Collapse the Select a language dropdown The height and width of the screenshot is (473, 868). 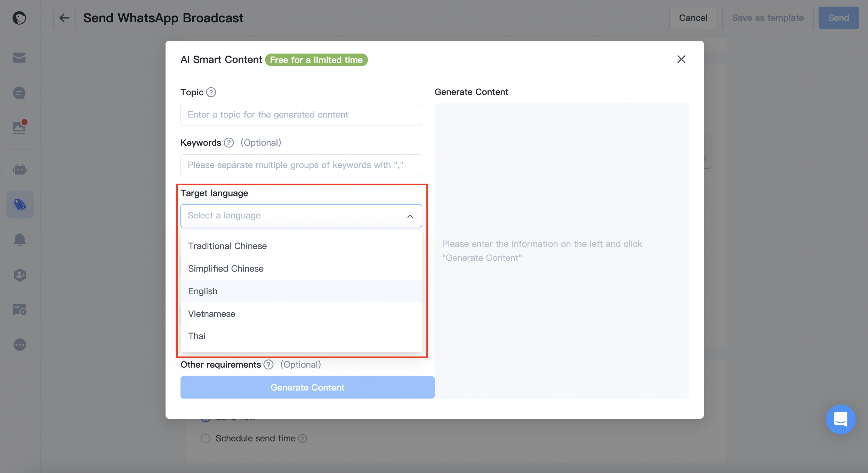tap(301, 216)
